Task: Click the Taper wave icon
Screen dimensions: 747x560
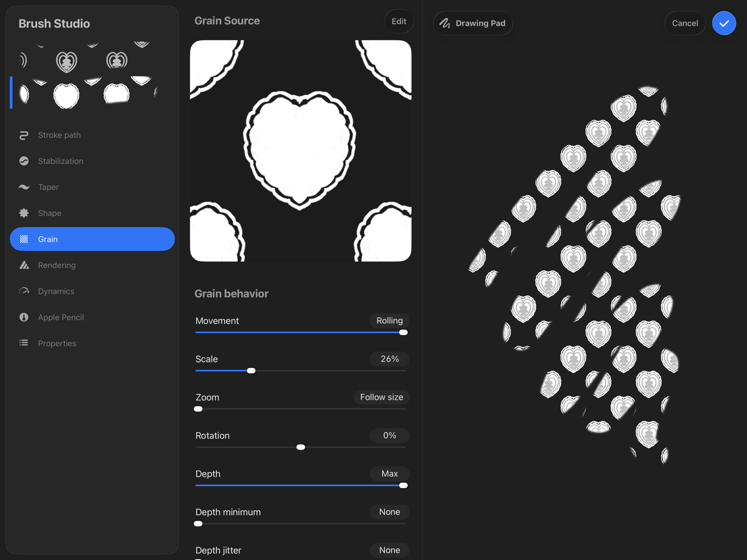Action: click(x=24, y=187)
